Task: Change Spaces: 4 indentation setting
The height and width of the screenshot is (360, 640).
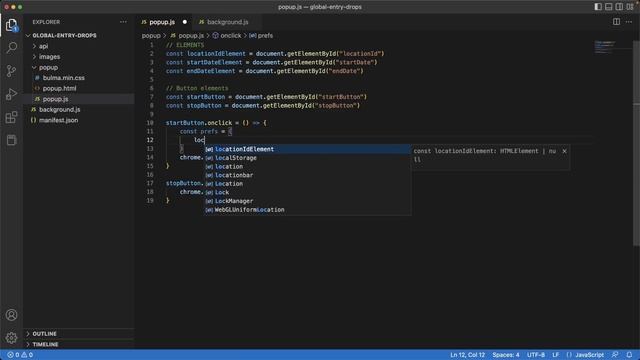Action: coord(506,355)
